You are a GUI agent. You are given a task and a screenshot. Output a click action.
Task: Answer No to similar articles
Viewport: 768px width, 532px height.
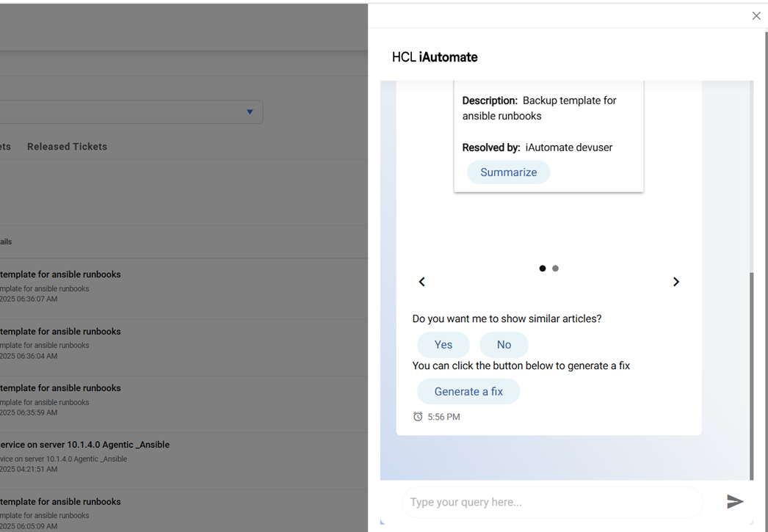pyautogui.click(x=504, y=345)
